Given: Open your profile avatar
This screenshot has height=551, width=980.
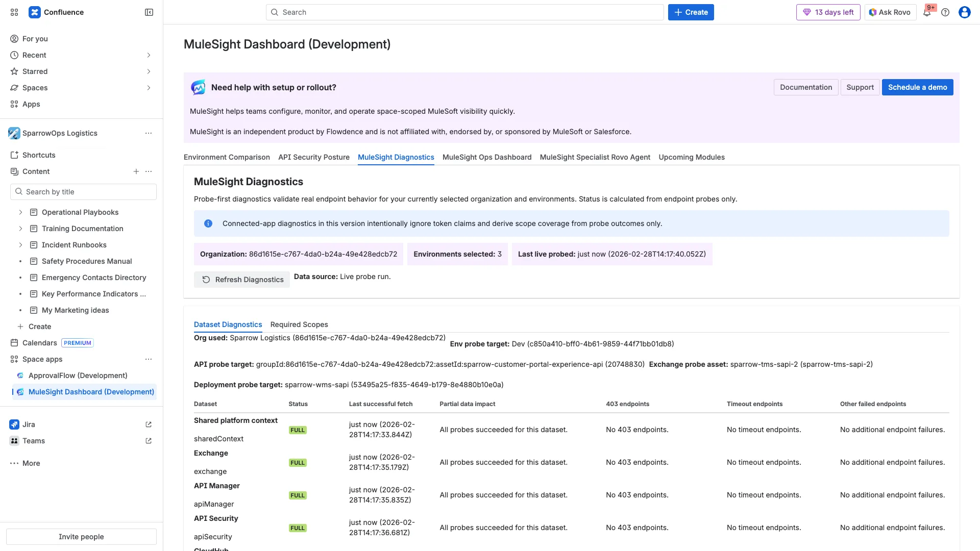Looking at the screenshot, I should click(x=964, y=12).
